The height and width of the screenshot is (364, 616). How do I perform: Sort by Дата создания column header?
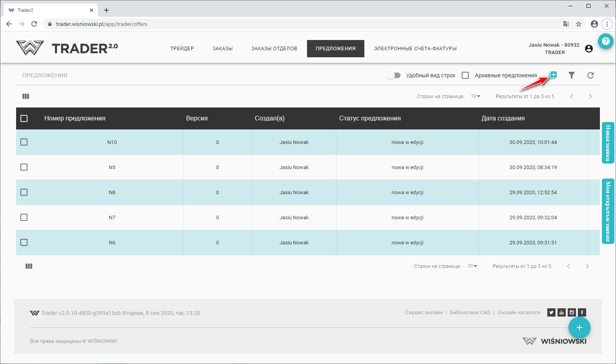503,118
